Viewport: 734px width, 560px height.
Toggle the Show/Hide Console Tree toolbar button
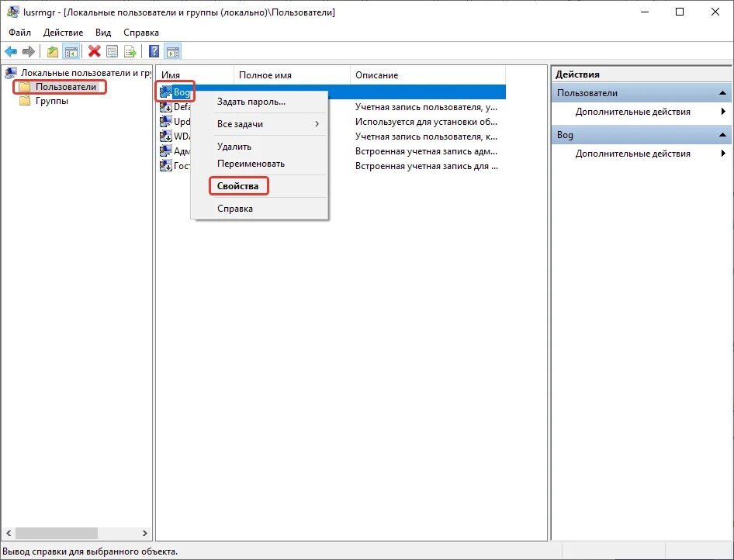(71, 51)
